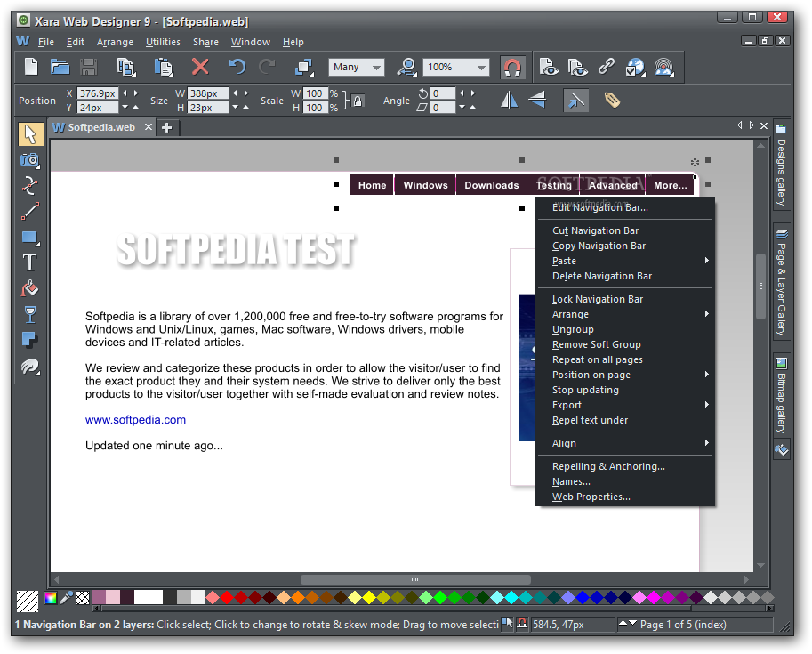Click the Zoom magnifier tool icon
812x654 pixels.
coord(407,67)
